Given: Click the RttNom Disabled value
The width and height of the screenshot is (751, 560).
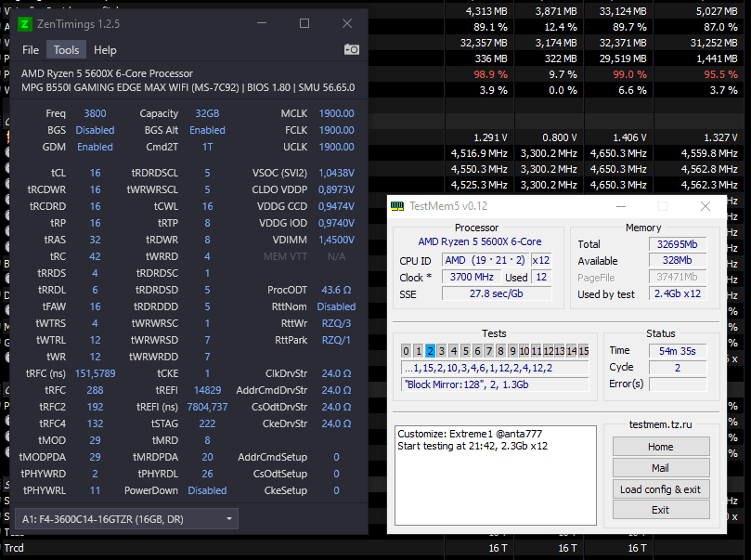Looking at the screenshot, I should tap(336, 306).
